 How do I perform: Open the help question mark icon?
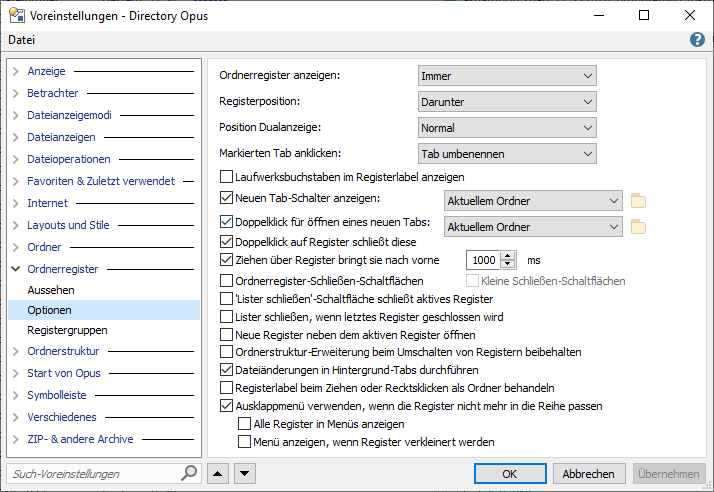(x=697, y=40)
